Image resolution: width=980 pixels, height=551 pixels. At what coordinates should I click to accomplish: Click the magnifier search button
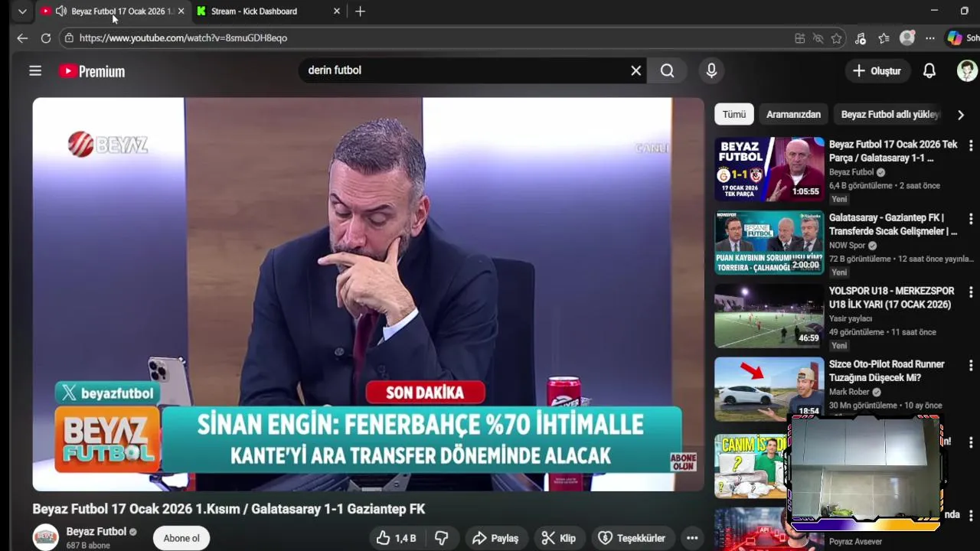tap(668, 70)
